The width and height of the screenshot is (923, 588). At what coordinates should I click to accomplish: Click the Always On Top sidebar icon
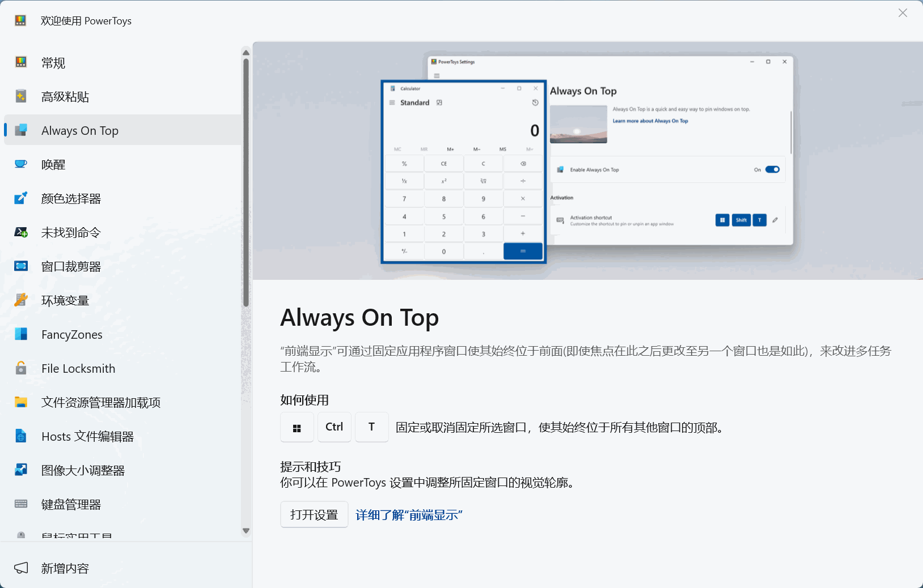tap(21, 130)
